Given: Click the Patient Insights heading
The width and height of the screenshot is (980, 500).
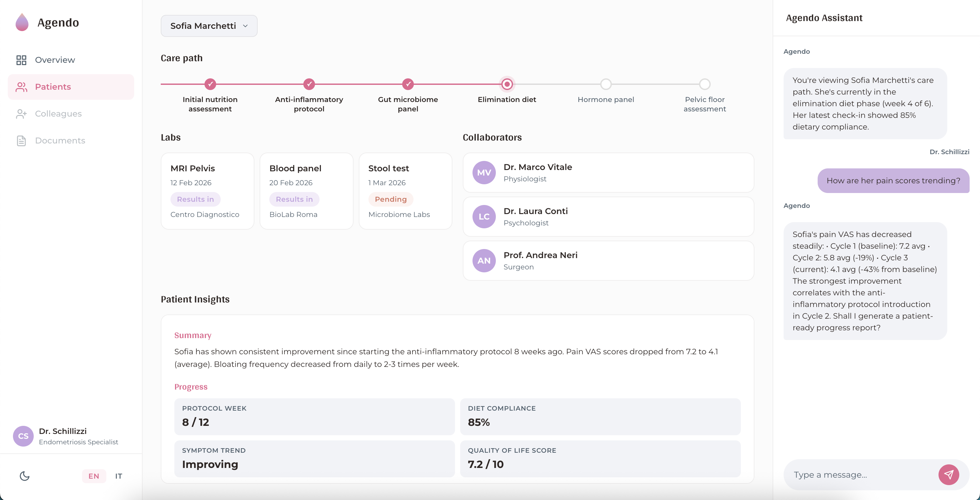Looking at the screenshot, I should [195, 300].
